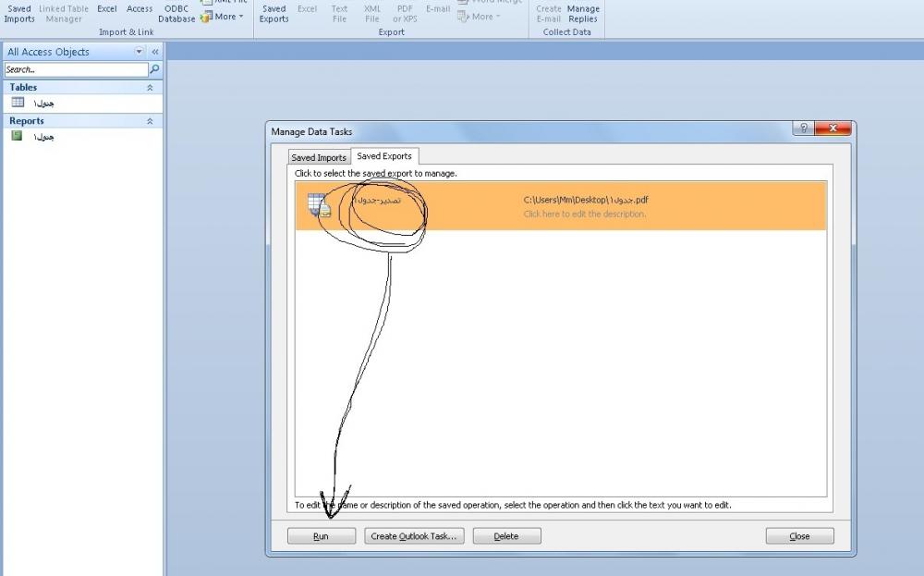Click Create E-mail in Collect Data
Viewport: 924px width, 576px height.
[x=549, y=12]
